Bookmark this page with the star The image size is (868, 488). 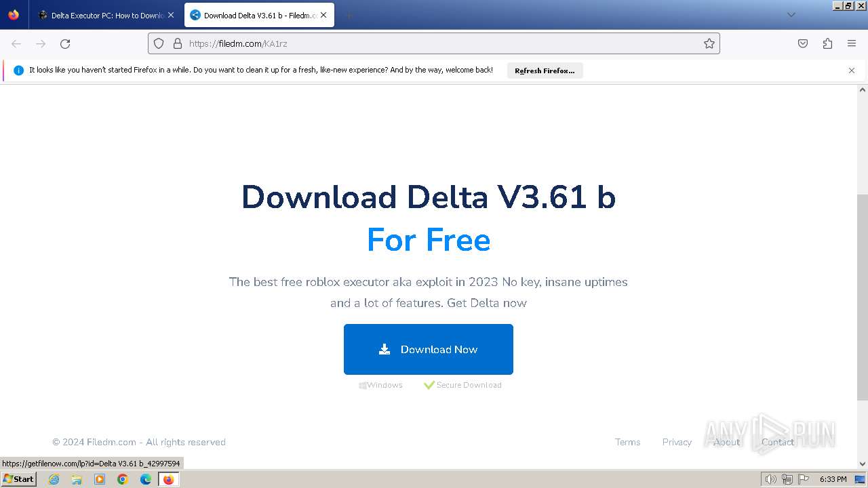tap(709, 43)
